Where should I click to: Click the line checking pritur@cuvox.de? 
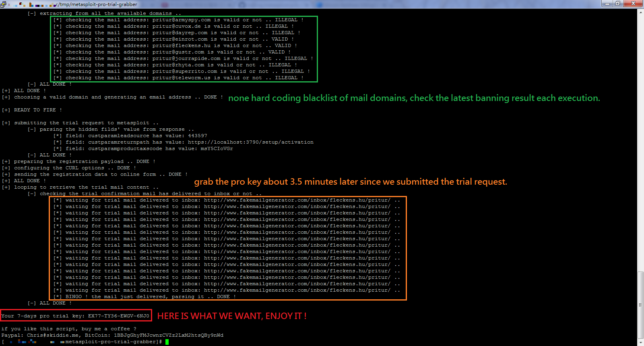click(x=173, y=26)
